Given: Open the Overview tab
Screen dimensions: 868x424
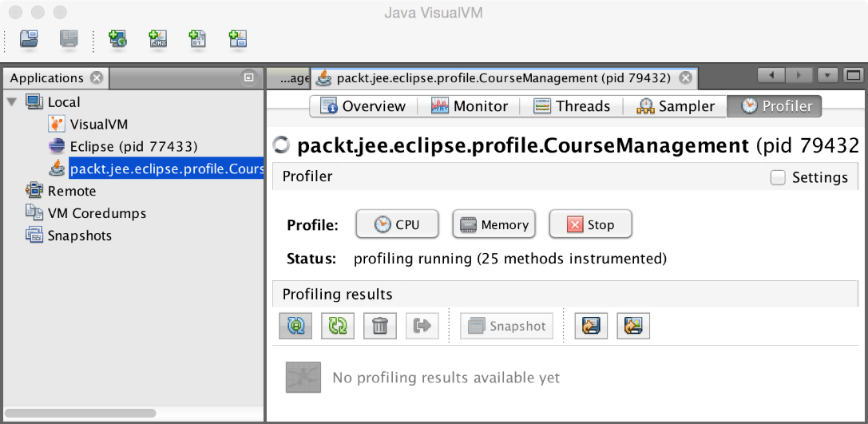Looking at the screenshot, I should tap(363, 106).
